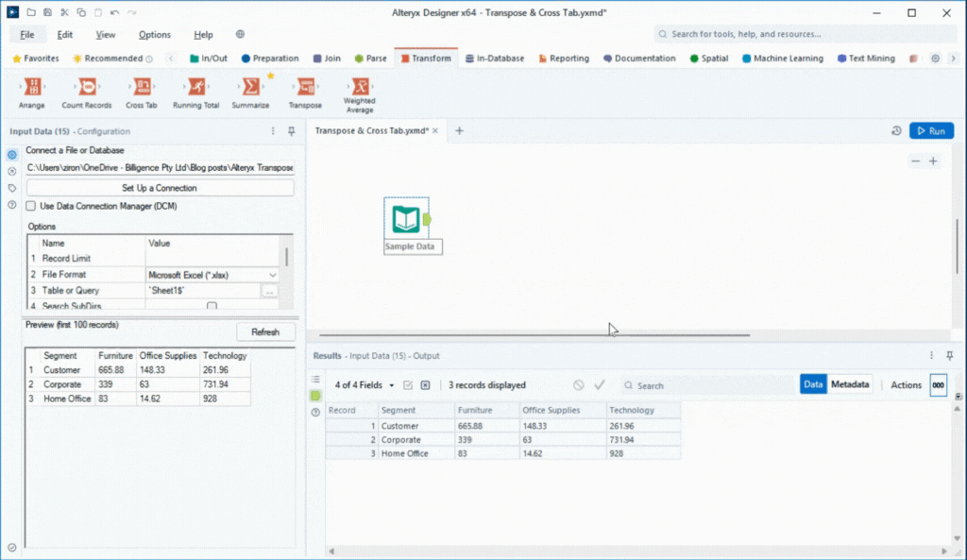Screen dimensions: 967x560
Task: Click the deselect-all fields icon in Results
Action: 426,385
